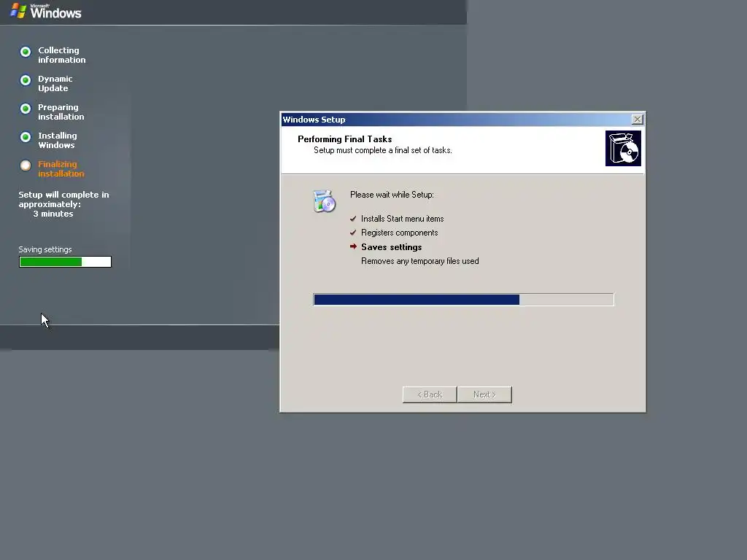Click the Windows wordmark text
The height and width of the screenshot is (560, 747).
55,12
